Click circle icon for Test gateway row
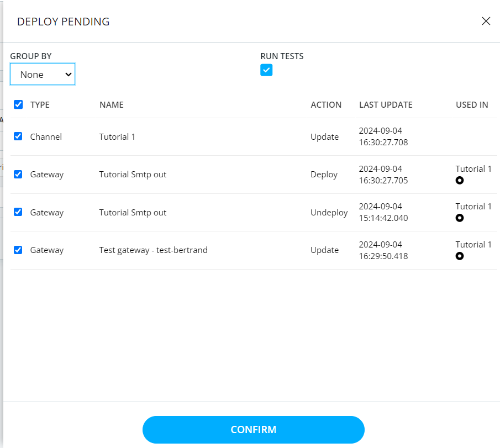Image resolution: width=500 pixels, height=448 pixels. pyautogui.click(x=460, y=256)
